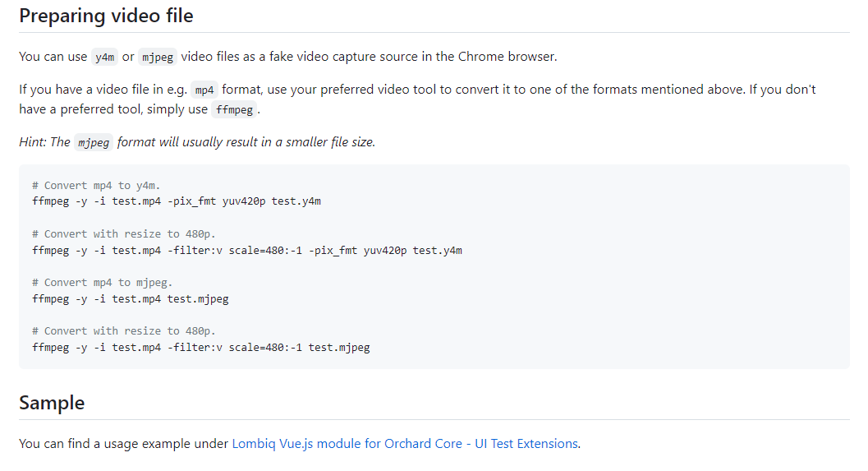Click the comment '# Convert mp4 to y4m.'
Viewport: 868px width, 471px height.
(x=96, y=186)
